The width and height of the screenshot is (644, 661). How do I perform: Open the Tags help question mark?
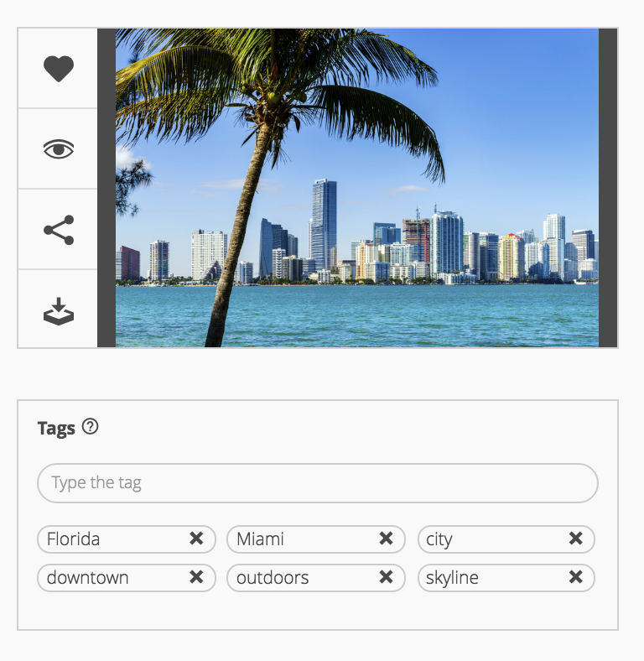click(91, 427)
